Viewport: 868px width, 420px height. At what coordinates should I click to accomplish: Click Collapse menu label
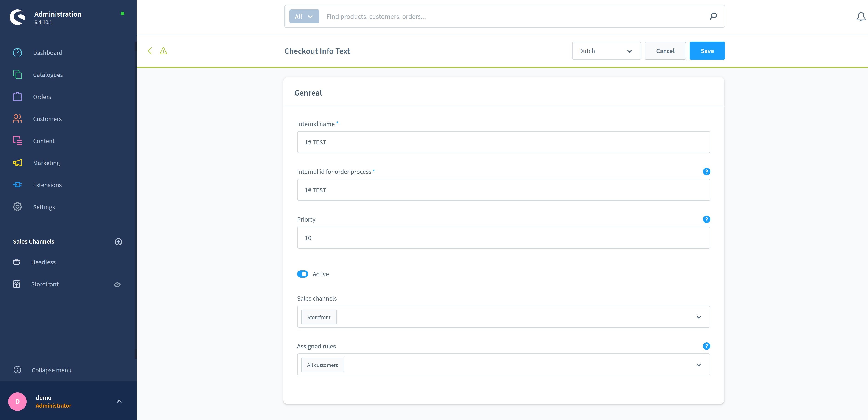coord(52,370)
